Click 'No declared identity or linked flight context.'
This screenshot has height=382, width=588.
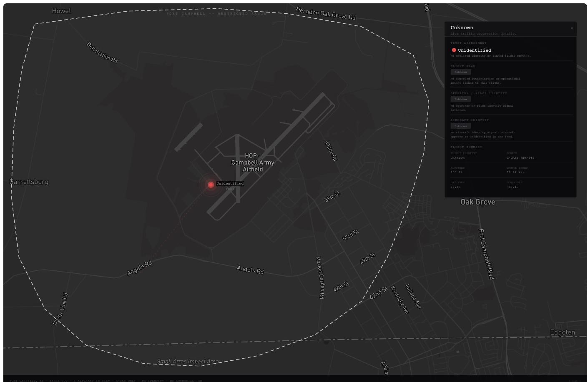pyautogui.click(x=490, y=56)
